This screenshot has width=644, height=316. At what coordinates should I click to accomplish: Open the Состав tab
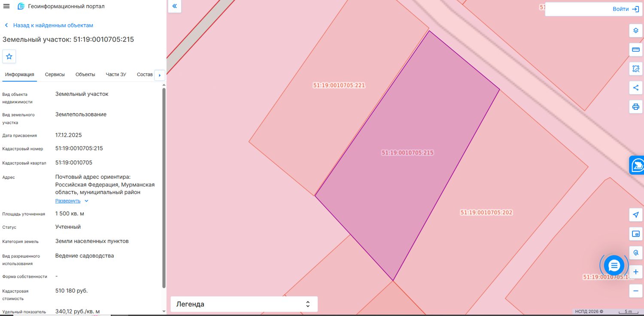[145, 74]
